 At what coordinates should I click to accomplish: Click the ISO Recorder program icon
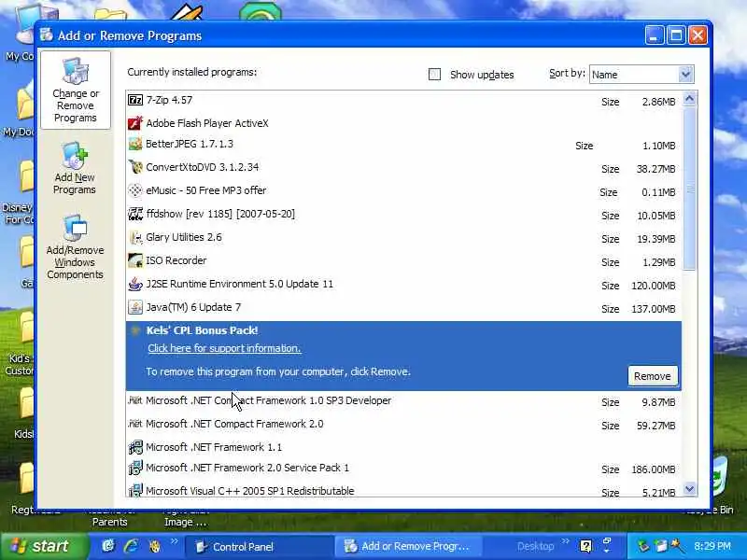135,260
